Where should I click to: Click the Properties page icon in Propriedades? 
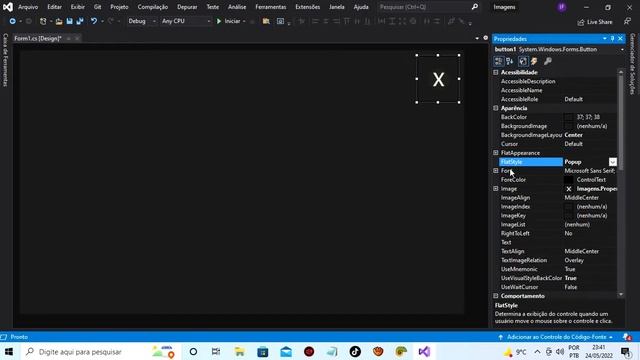click(x=523, y=61)
